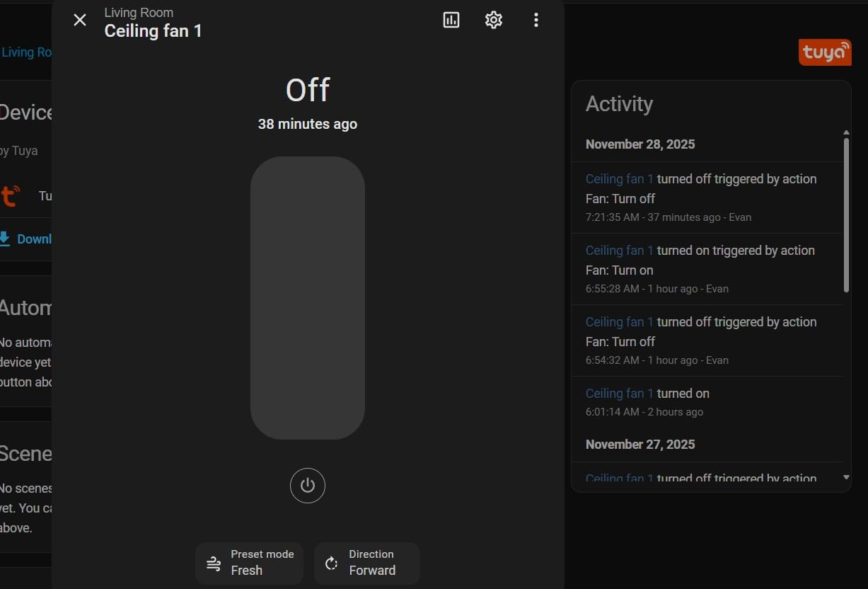Open the fan history chart icon
The width and height of the screenshot is (868, 589).
tap(451, 20)
